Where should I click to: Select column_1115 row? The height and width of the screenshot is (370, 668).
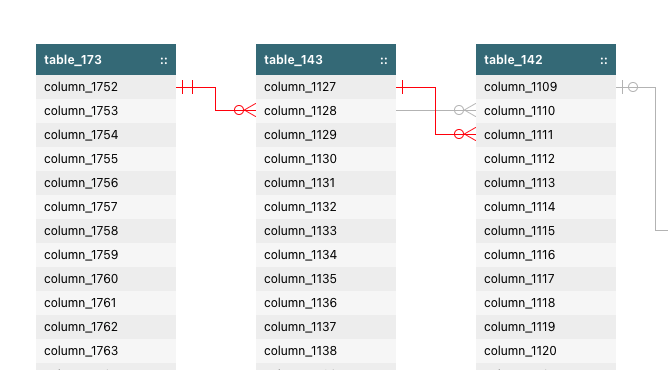pos(546,231)
